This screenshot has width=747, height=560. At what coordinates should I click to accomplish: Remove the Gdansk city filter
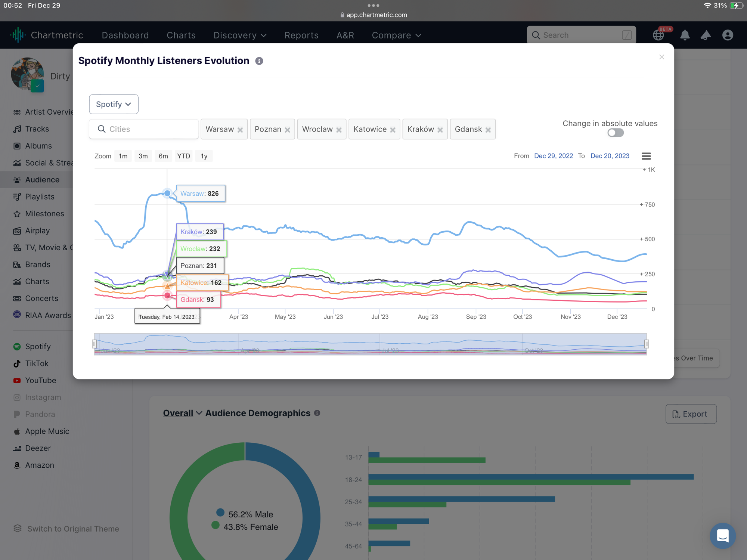point(488,130)
